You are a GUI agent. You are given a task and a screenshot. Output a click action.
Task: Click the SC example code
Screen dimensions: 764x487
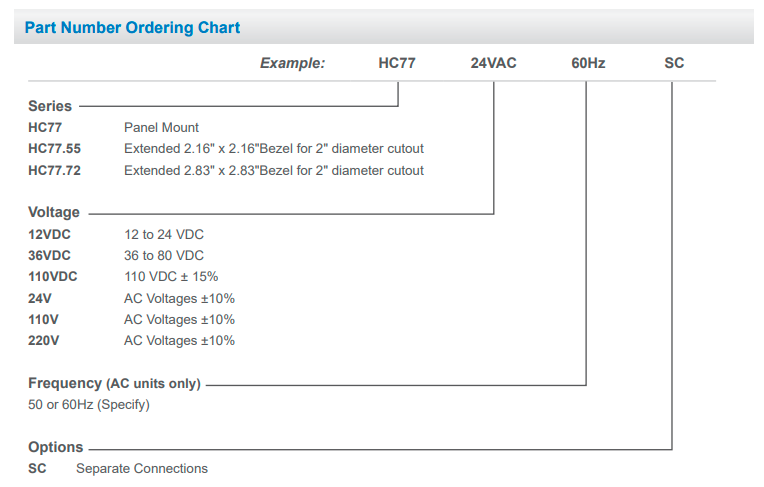point(674,63)
